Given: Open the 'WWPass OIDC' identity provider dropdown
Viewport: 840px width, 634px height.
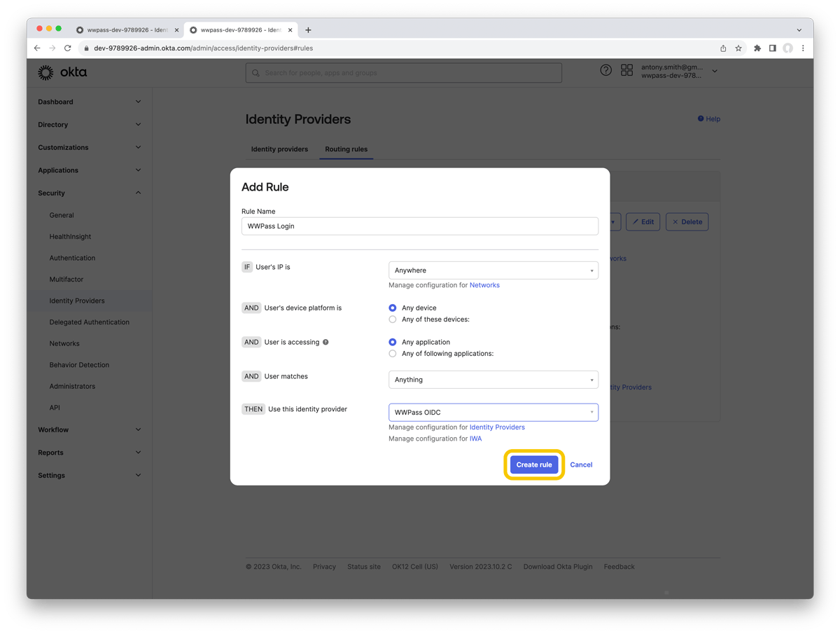Looking at the screenshot, I should click(493, 412).
